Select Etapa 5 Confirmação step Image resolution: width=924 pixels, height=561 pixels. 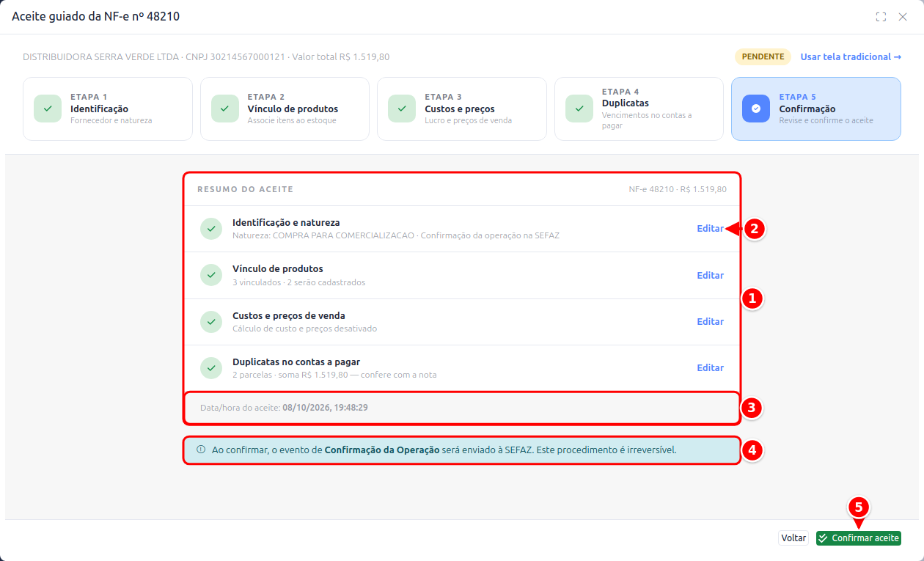(816, 109)
